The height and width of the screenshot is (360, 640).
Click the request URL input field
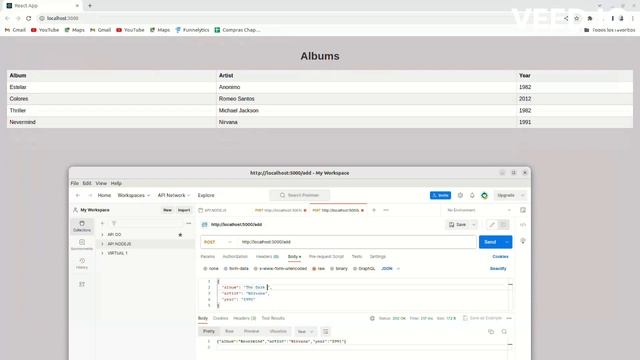[357, 242]
